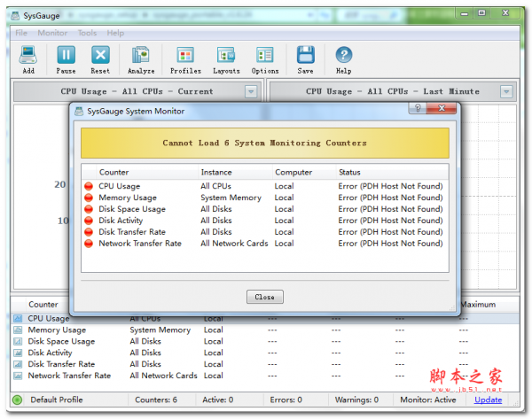The image size is (532, 419).
Task: Select 'Disk Space Usage' row in the dialog
Action: coord(264,209)
